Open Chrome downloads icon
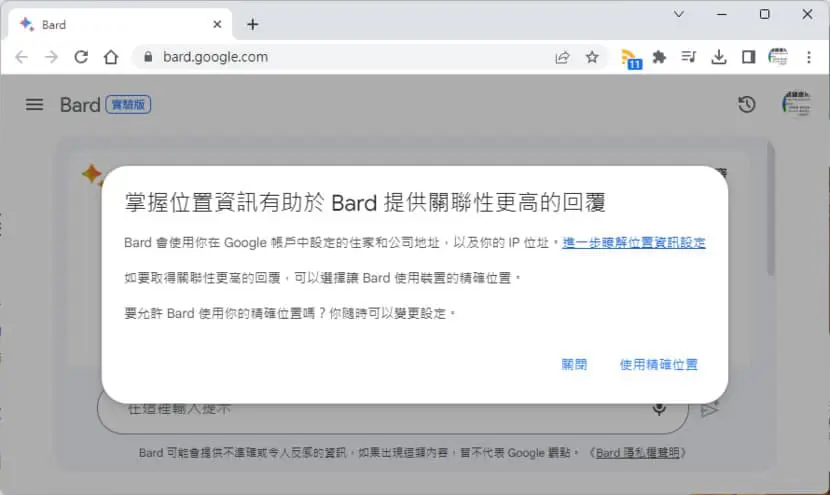The image size is (830, 495). [718, 57]
